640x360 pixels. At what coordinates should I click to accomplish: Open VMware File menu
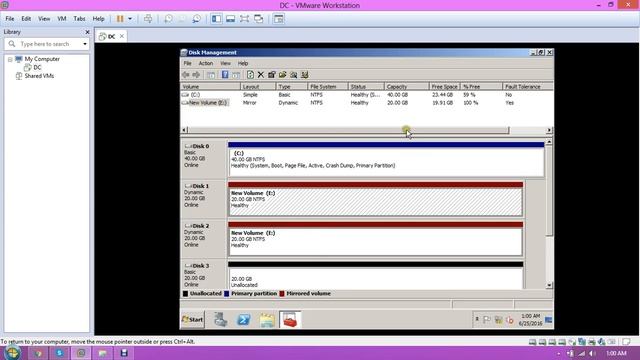point(10,19)
